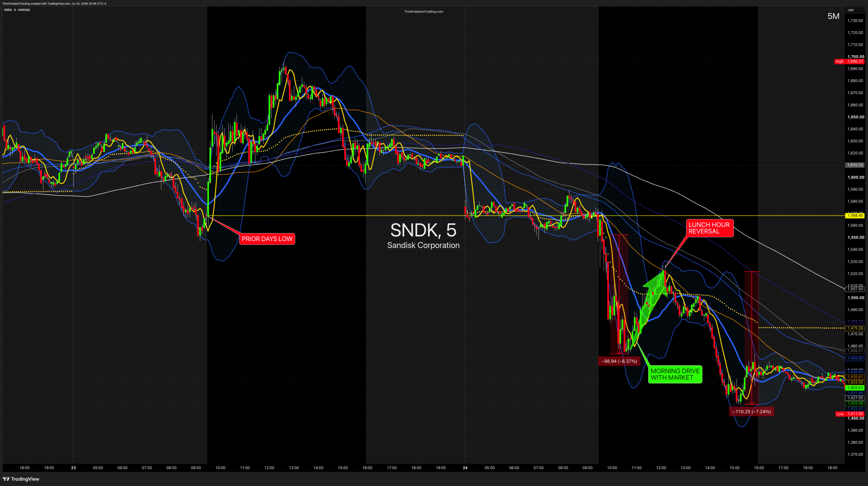This screenshot has width=868, height=486.
Task: Click the -110.25 (-7.24%) measurement label
Action: [x=751, y=411]
